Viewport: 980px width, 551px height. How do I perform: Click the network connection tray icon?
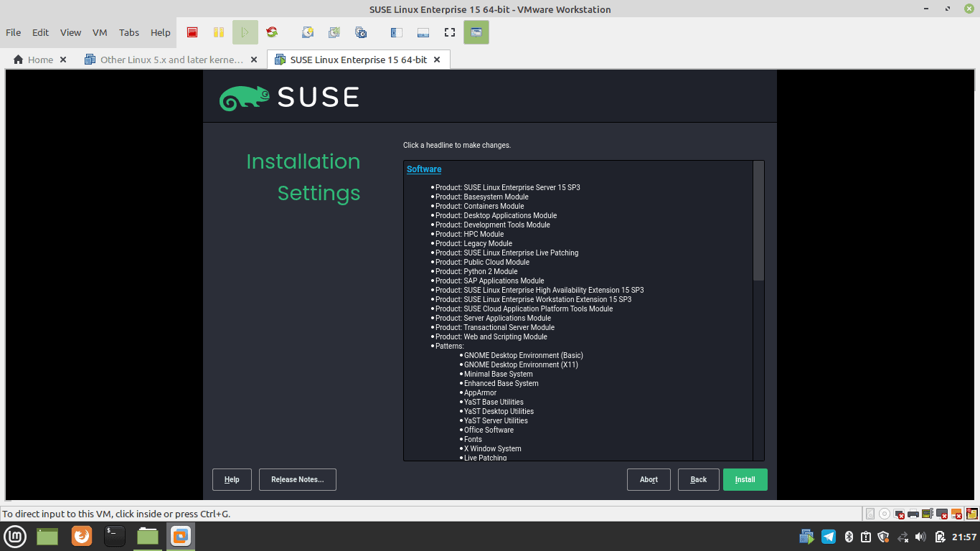(x=903, y=537)
